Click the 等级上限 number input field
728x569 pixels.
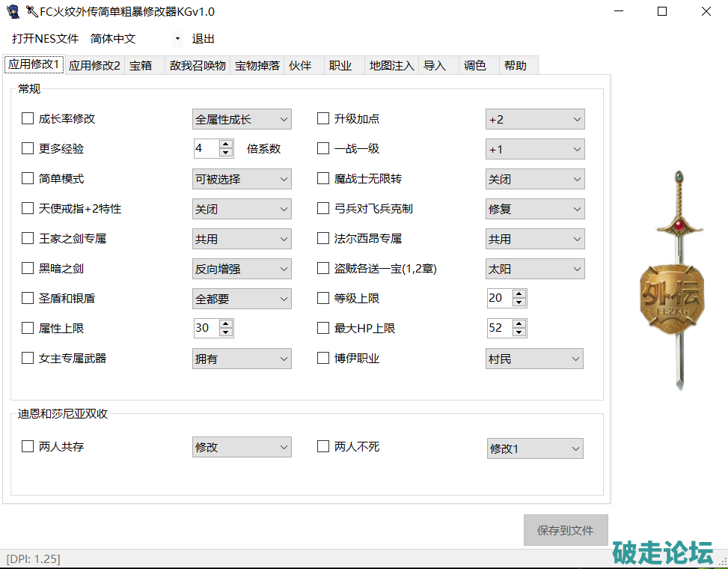[x=498, y=298]
